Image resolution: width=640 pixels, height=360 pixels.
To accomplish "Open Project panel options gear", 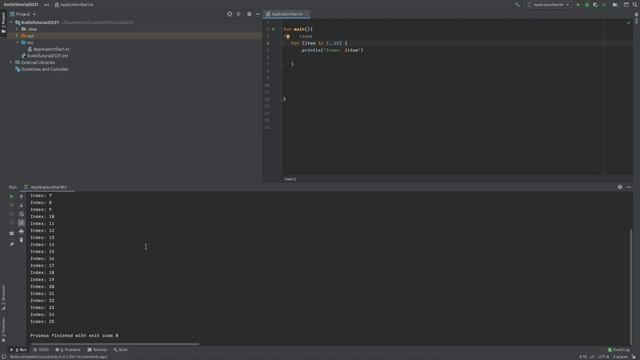I will [249, 14].
